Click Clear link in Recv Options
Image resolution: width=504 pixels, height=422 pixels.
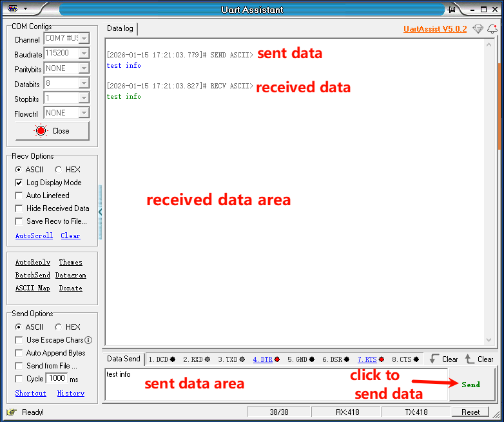click(x=70, y=236)
